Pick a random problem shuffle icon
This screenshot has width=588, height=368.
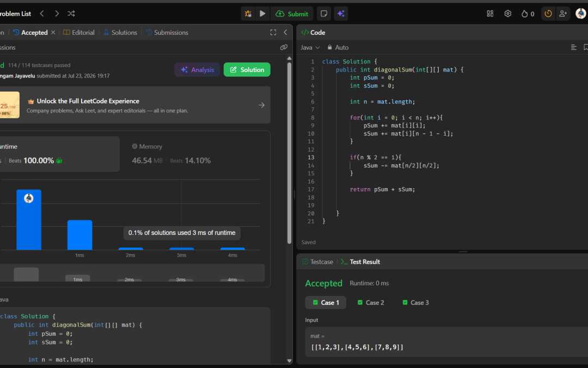point(71,14)
